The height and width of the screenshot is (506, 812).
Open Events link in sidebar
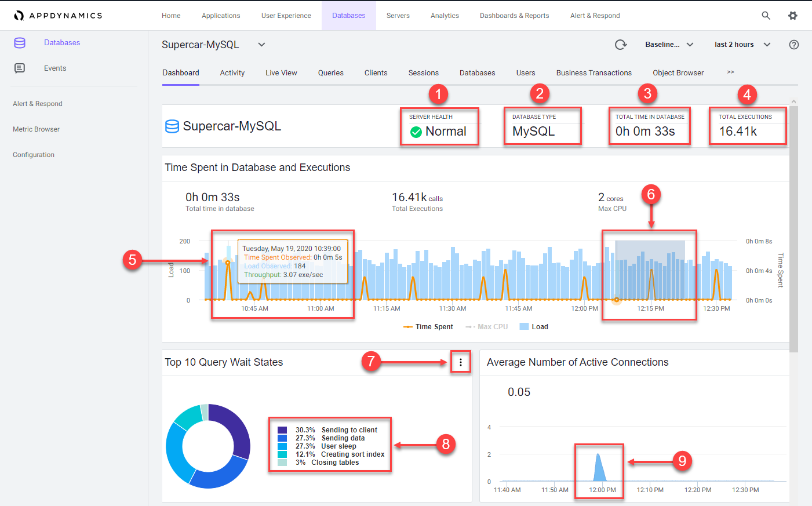coord(55,68)
